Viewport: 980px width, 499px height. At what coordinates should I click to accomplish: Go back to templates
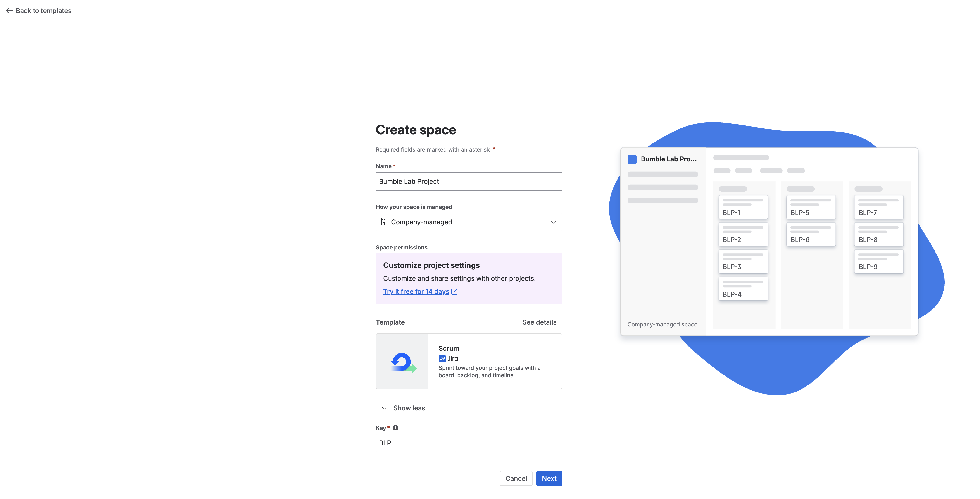(39, 11)
